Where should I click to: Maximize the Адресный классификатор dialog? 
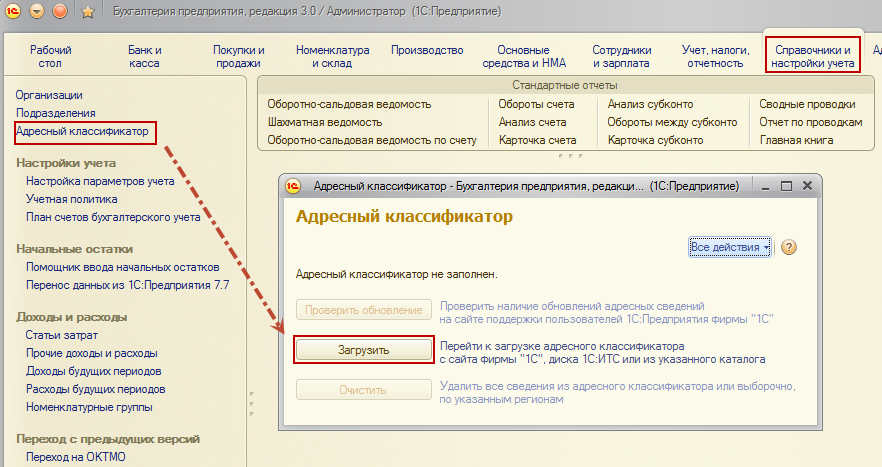[786, 186]
